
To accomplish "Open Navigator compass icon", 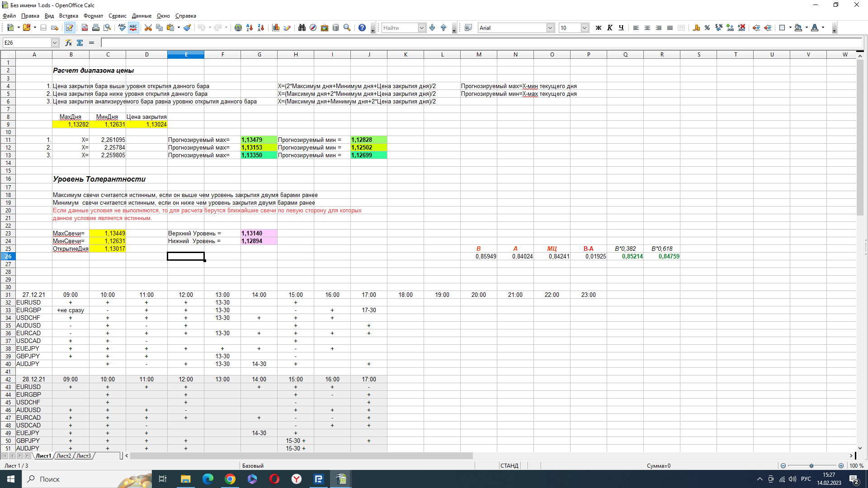I will point(313,28).
